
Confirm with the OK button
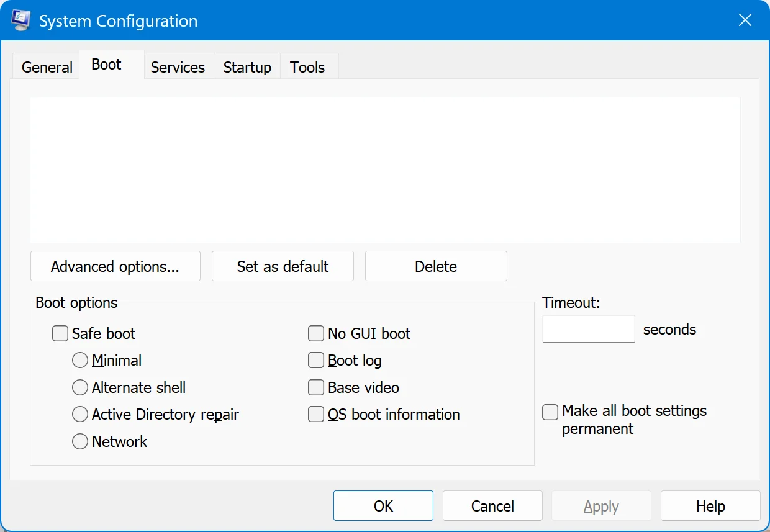[383, 506]
